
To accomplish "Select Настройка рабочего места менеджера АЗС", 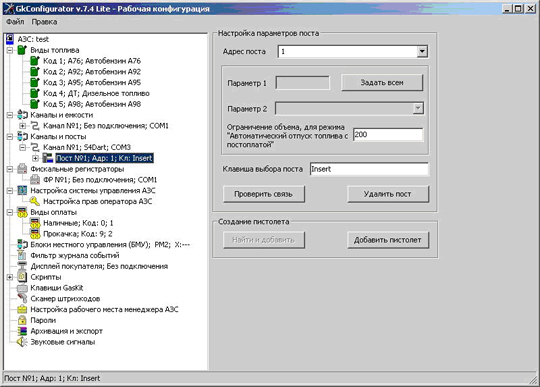I will pyautogui.click(x=104, y=310).
